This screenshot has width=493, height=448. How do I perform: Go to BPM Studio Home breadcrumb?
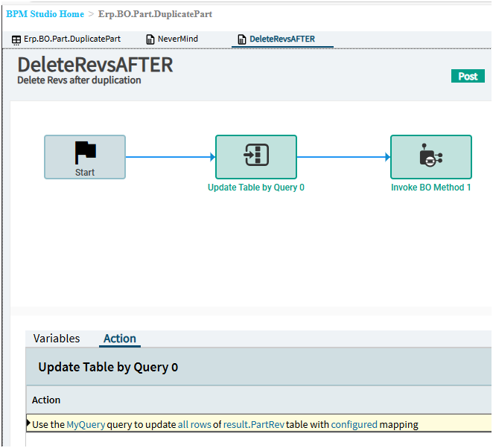[45, 14]
